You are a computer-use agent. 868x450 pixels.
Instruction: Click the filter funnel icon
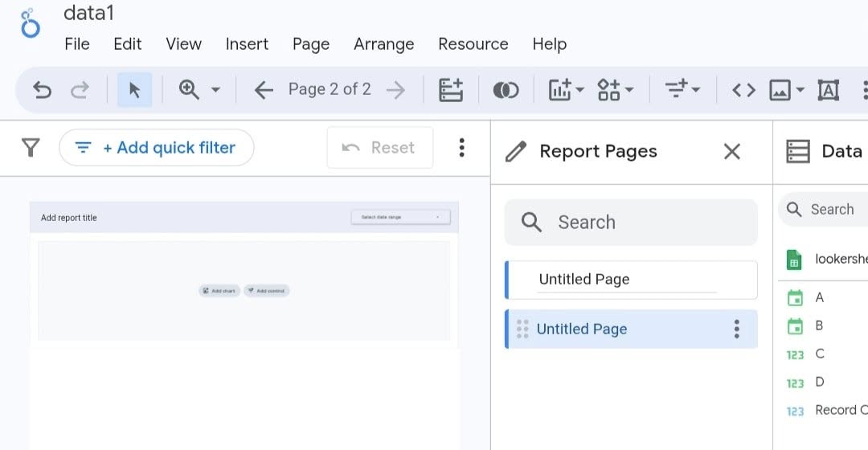(31, 148)
